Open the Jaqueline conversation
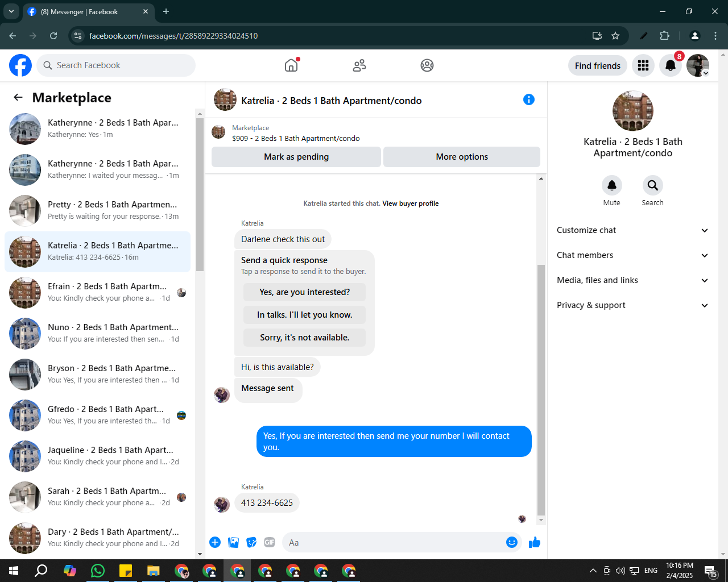The height and width of the screenshot is (582, 728). [x=98, y=456]
